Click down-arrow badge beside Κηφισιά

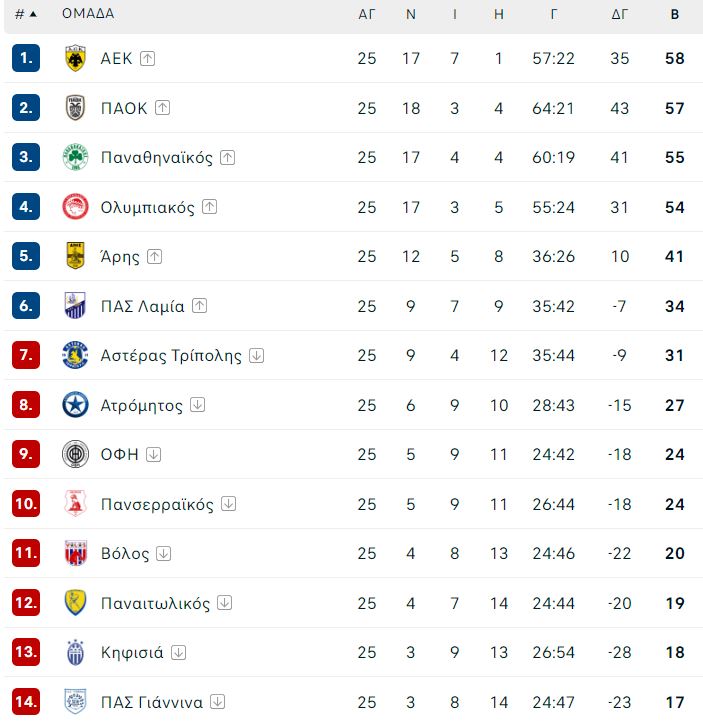tap(178, 652)
